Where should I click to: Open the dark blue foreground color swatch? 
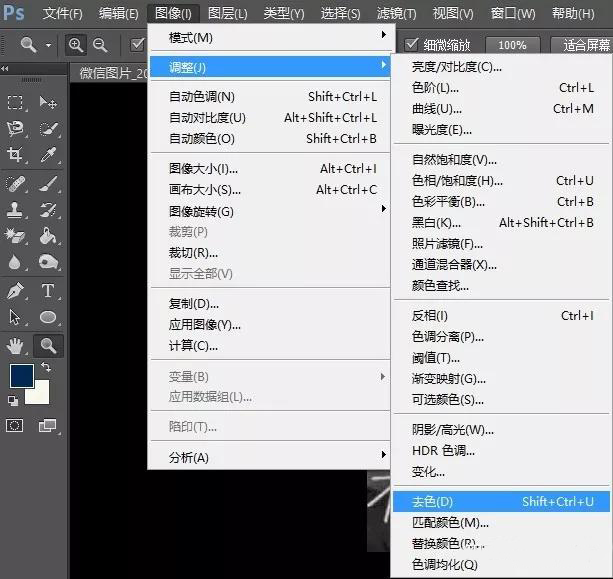click(20, 376)
